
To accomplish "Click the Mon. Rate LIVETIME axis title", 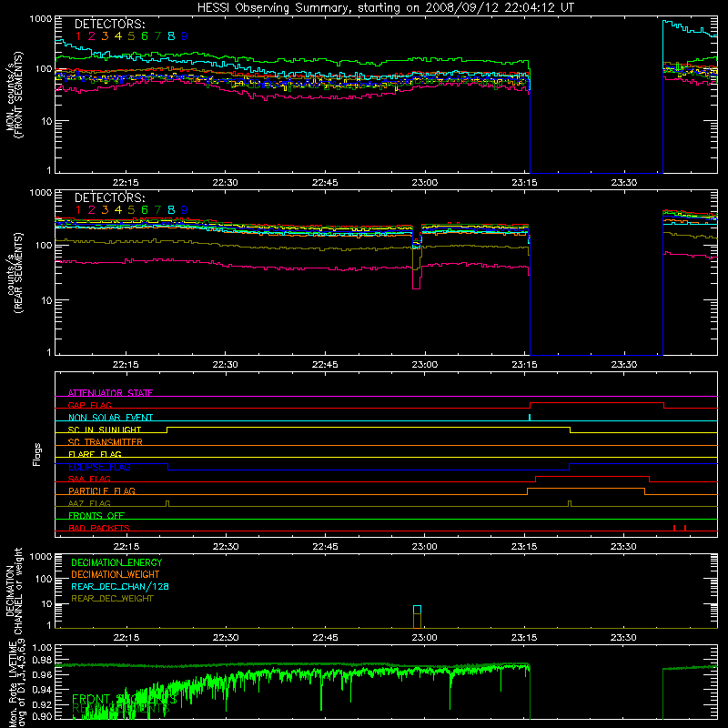I will (x=14, y=684).
